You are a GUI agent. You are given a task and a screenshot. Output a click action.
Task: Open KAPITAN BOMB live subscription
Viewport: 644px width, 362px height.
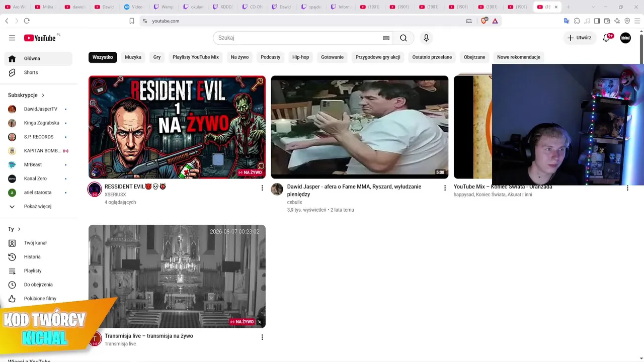pyautogui.click(x=38, y=151)
